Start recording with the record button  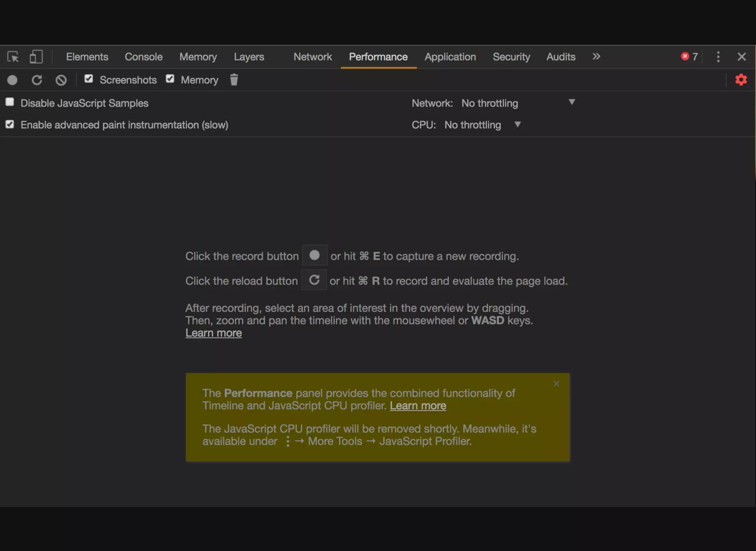(12, 80)
